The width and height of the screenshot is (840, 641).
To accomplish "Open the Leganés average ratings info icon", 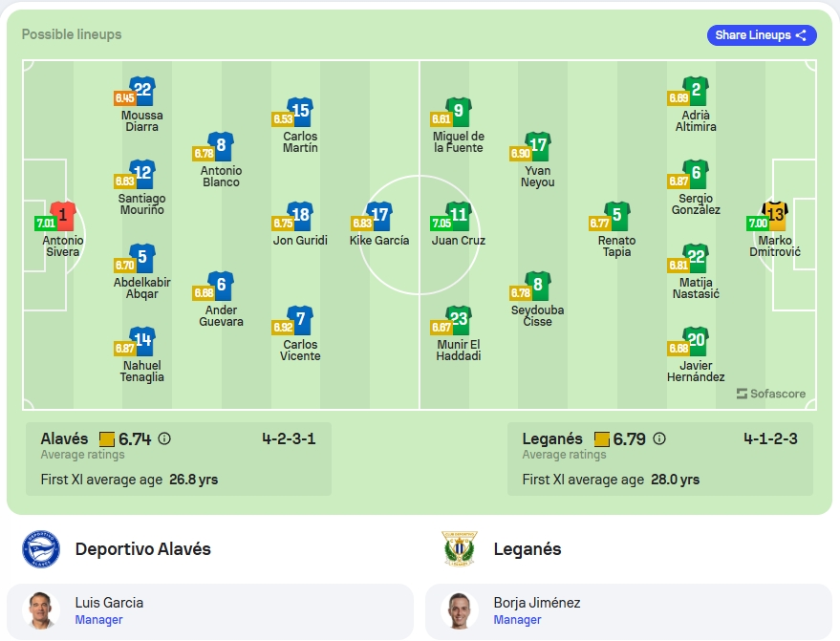I will 659,438.
